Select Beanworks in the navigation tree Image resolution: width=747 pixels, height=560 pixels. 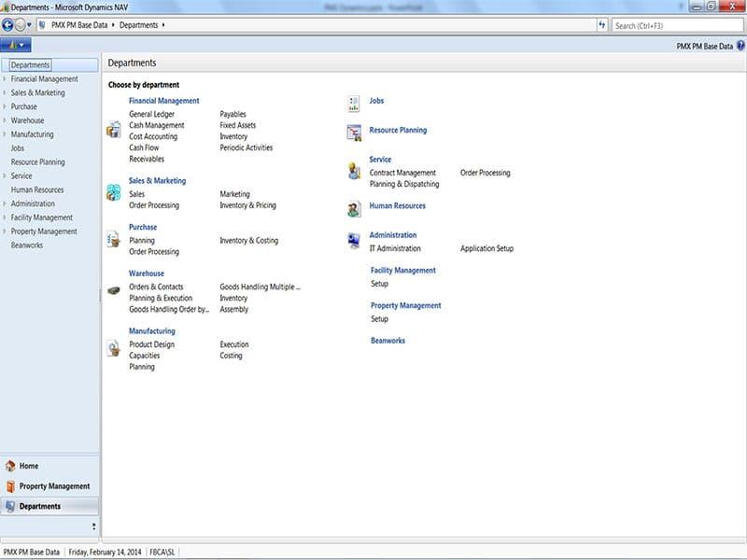tap(27, 245)
